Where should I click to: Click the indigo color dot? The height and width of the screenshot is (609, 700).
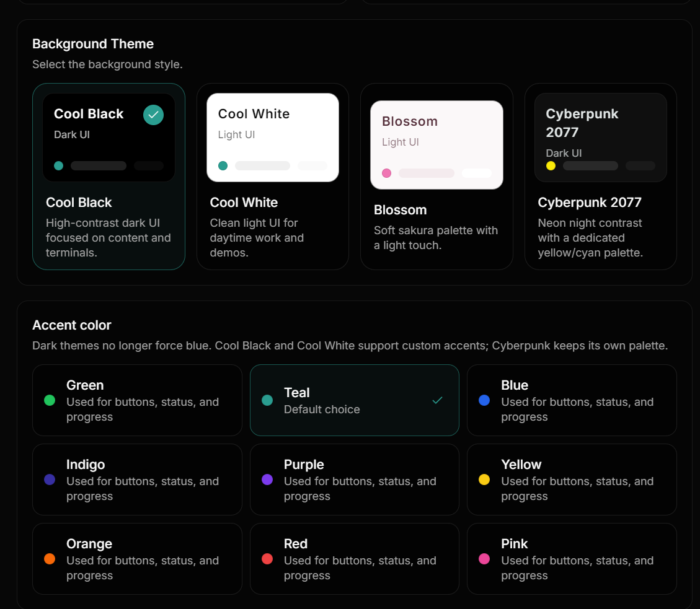[50, 480]
